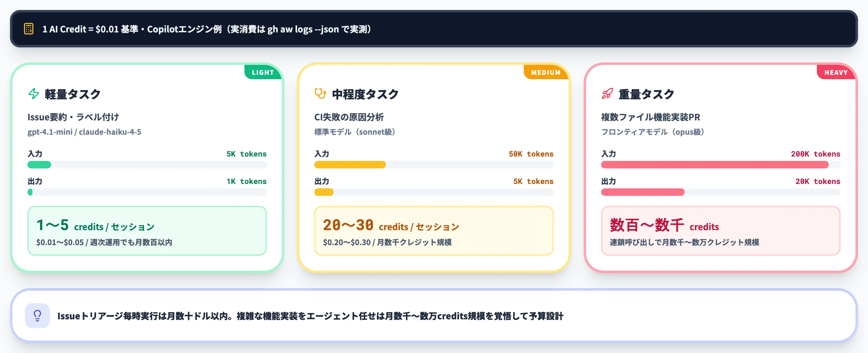Click the rocket icon beside 重量タスク
Image resolution: width=868 pixels, height=353 pixels.
tap(607, 94)
